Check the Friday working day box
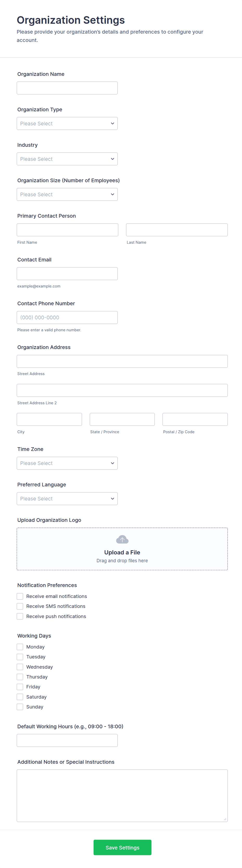The width and height of the screenshot is (242, 868). [20, 687]
